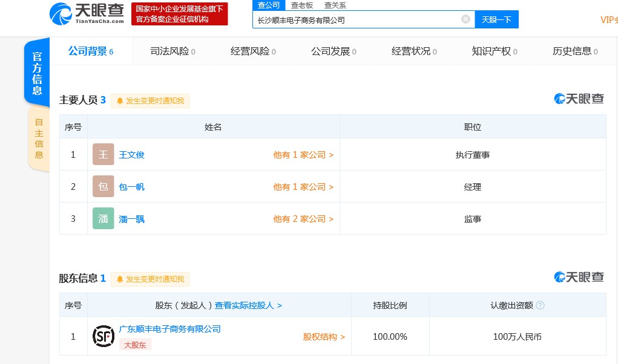Open 查看实际控股人 link
Screen dimensions: 618x364
pyautogui.click(x=248, y=305)
